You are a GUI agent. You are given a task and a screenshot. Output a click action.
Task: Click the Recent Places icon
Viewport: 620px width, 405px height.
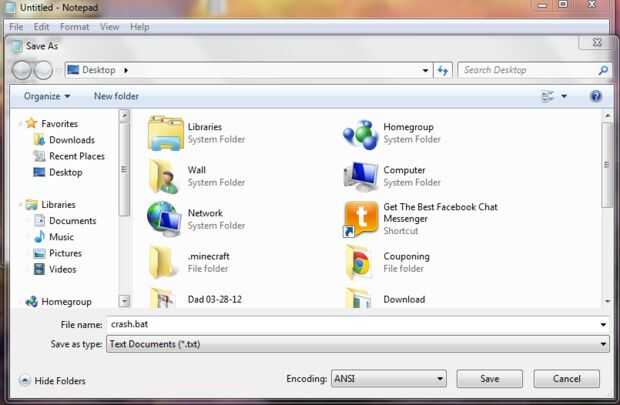click(x=39, y=156)
